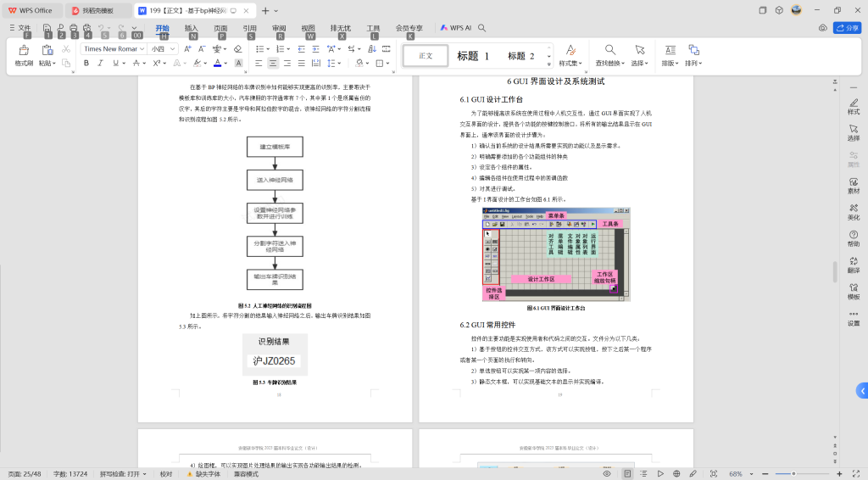Click the blue 分享 Share button
This screenshot has width=868, height=480.
tap(847, 28)
